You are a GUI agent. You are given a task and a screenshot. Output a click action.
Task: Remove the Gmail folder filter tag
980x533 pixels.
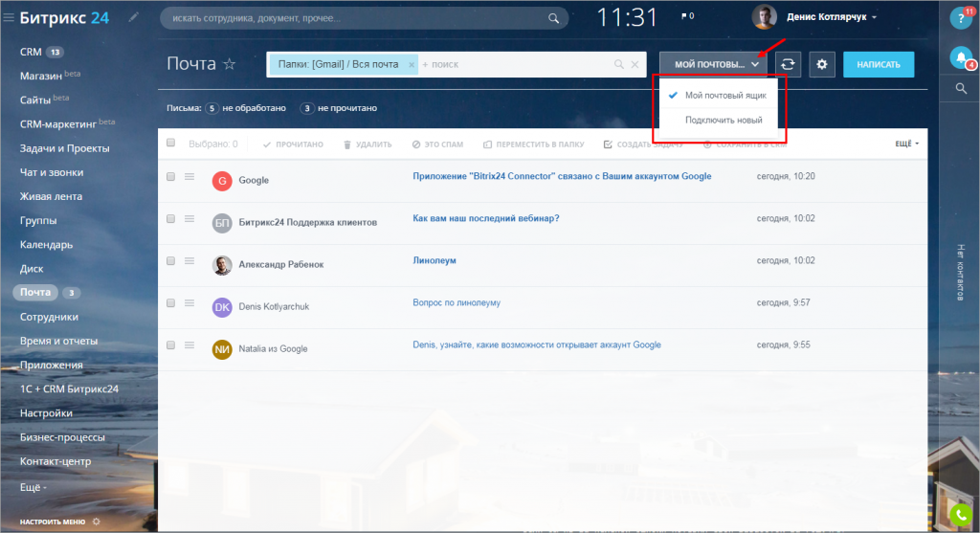tap(412, 64)
